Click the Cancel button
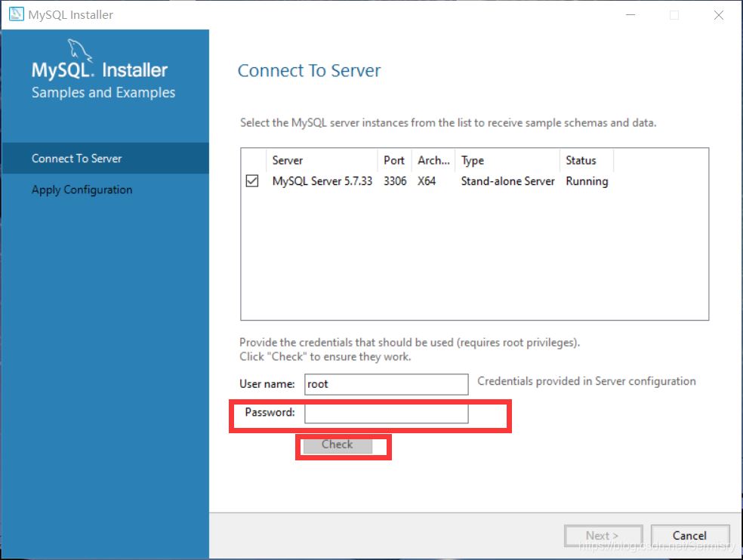 [x=690, y=535]
